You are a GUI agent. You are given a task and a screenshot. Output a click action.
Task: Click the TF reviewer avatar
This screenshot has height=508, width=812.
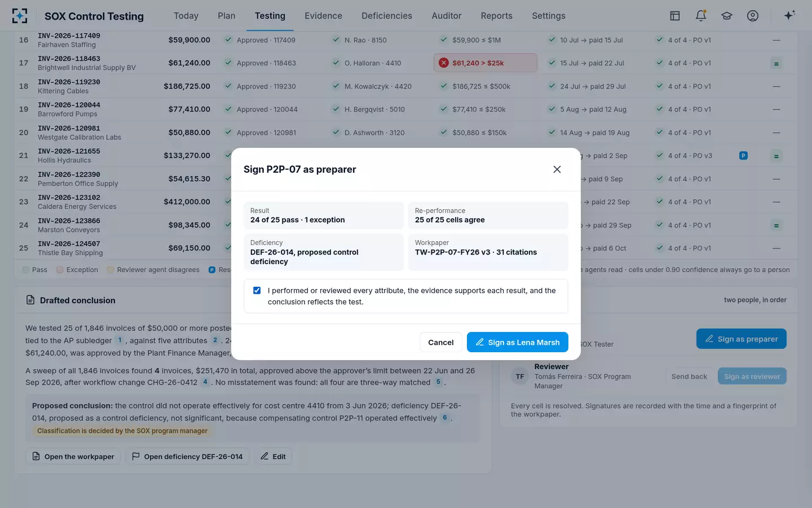pos(520,376)
